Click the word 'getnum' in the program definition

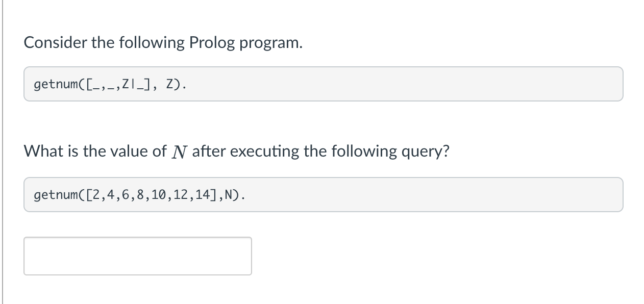coord(55,84)
